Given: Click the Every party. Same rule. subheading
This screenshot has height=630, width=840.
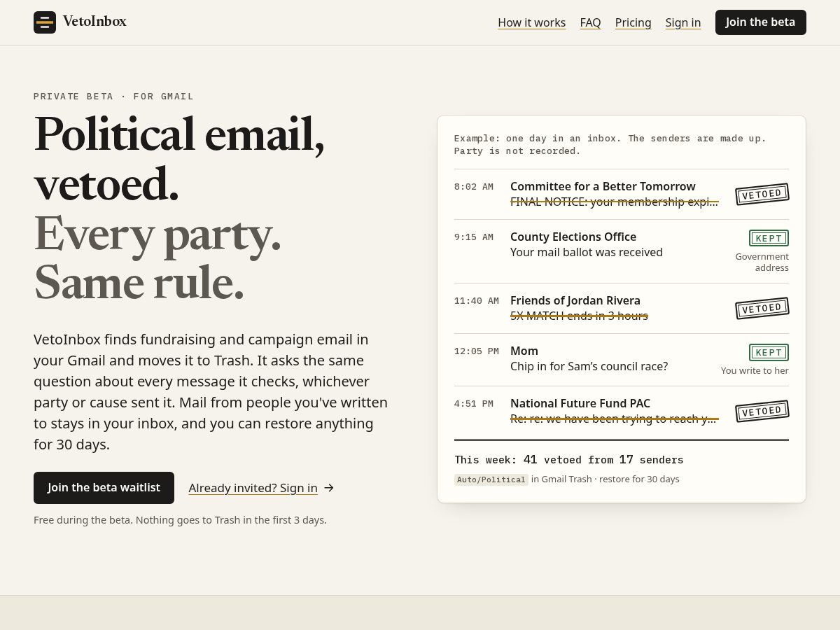Looking at the screenshot, I should pyautogui.click(x=157, y=258).
